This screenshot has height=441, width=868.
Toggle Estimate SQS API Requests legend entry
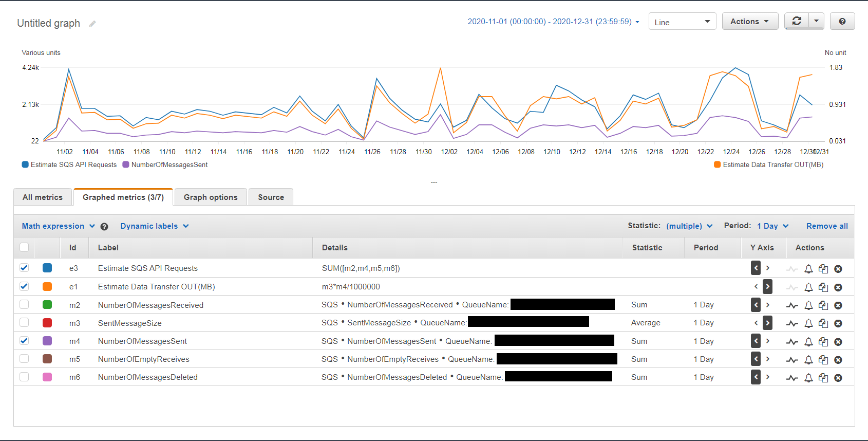coord(69,165)
